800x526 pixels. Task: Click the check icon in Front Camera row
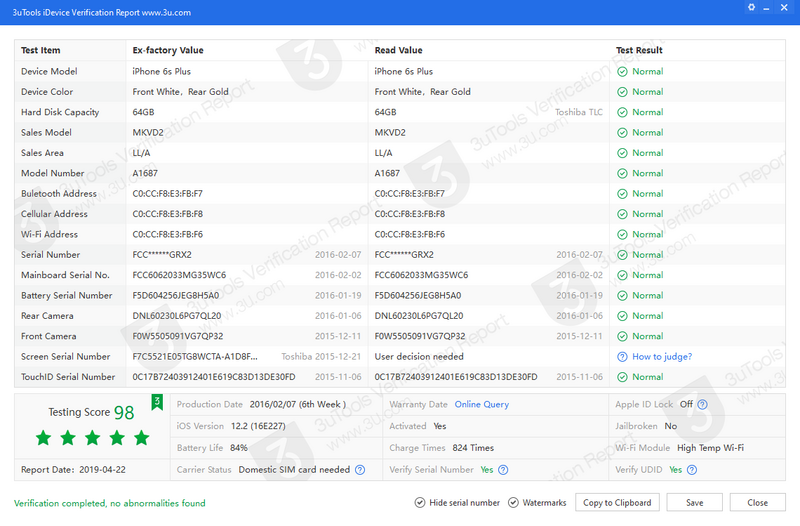click(x=622, y=336)
